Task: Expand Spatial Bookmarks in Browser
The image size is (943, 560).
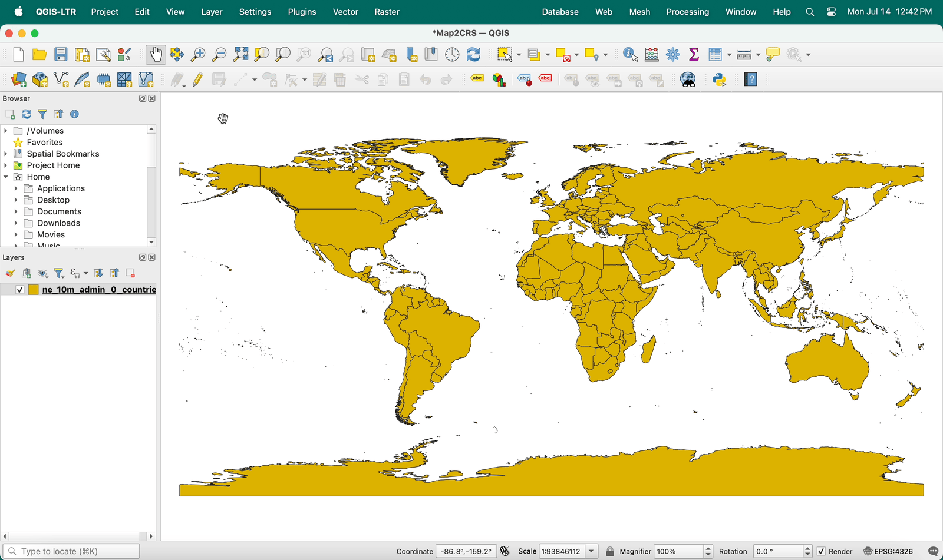Action: pos(6,154)
